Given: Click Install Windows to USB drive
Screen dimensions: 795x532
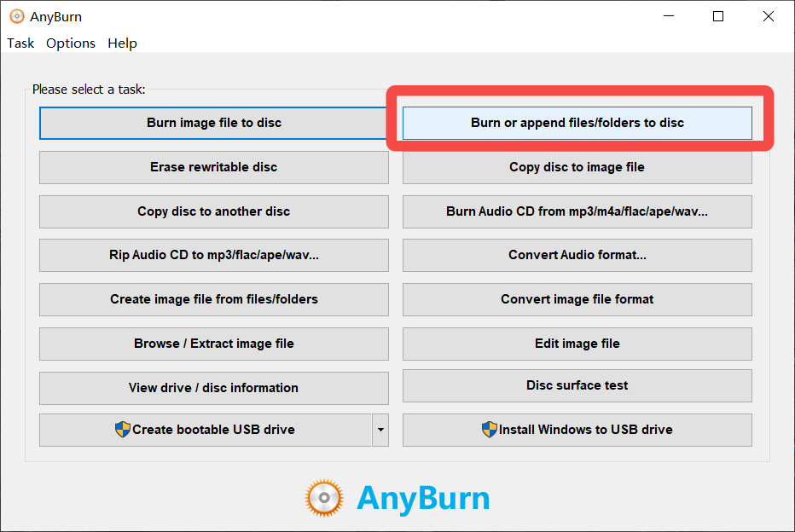Looking at the screenshot, I should [x=577, y=430].
